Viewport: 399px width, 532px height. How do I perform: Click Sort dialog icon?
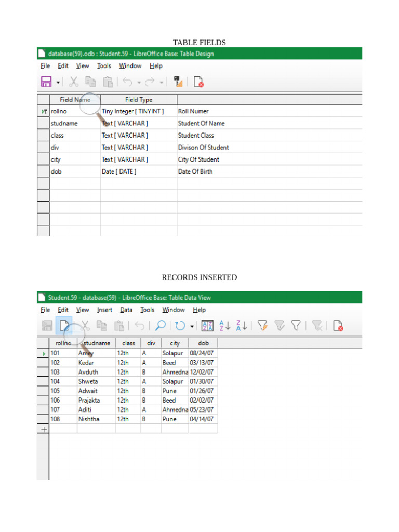click(x=207, y=326)
